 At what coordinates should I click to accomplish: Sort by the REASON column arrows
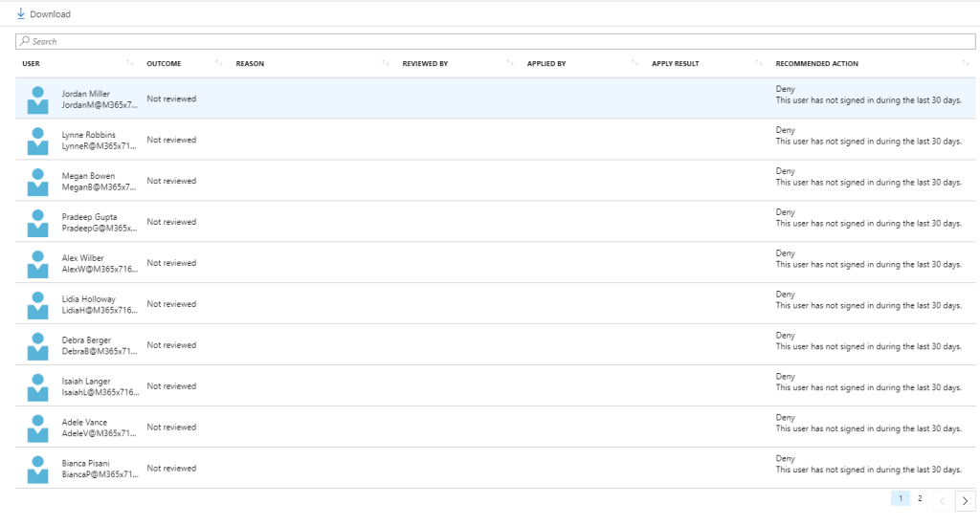click(385, 63)
